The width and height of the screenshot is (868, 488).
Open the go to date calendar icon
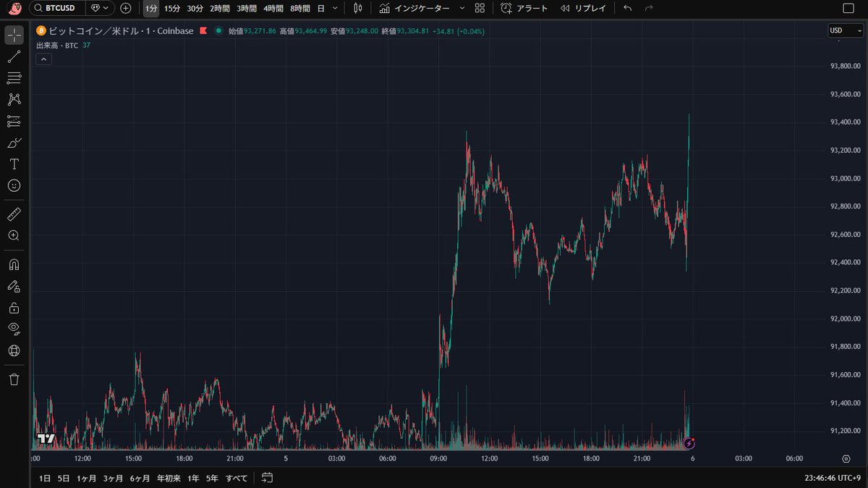(267, 478)
